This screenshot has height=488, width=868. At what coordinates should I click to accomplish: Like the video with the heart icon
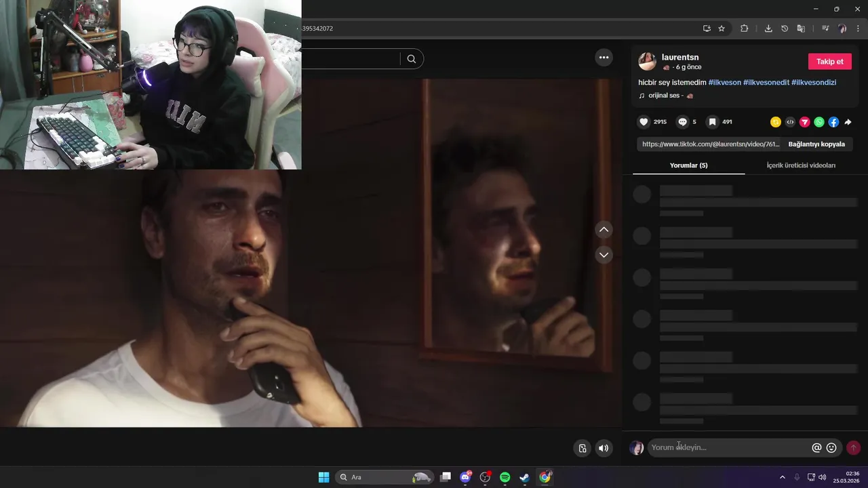tap(644, 122)
